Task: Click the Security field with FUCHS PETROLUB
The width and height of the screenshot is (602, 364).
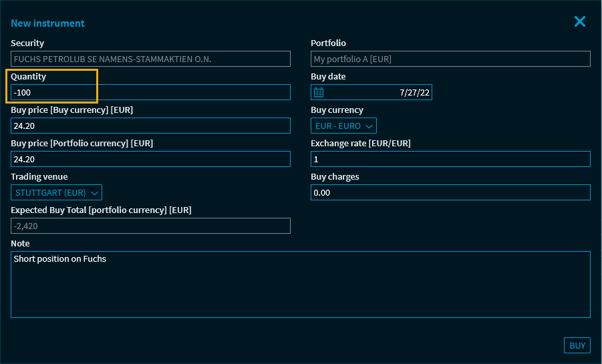Action: [x=150, y=59]
